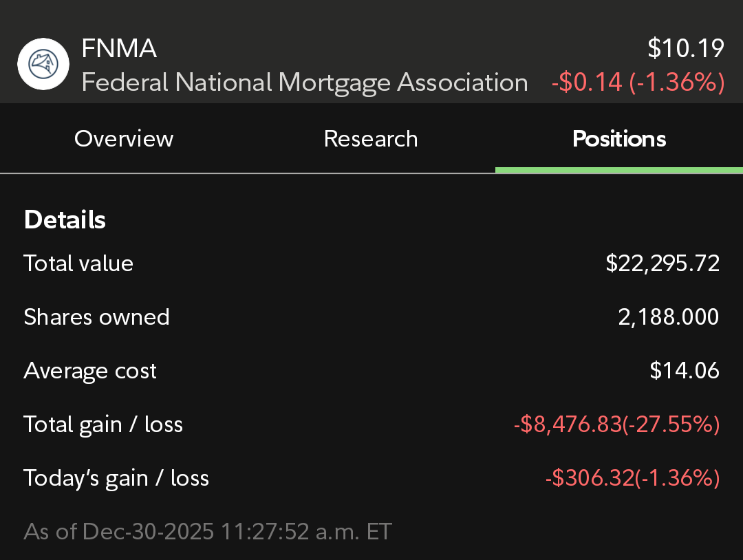Tap the 2,188.000 shares figure
This screenshot has width=743, height=560.
668,317
